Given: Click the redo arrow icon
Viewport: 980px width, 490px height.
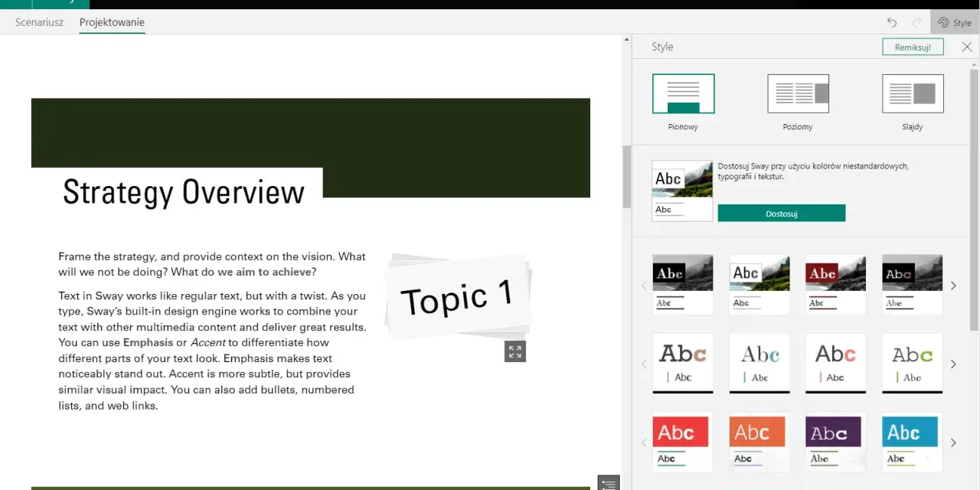Looking at the screenshot, I should [916, 22].
